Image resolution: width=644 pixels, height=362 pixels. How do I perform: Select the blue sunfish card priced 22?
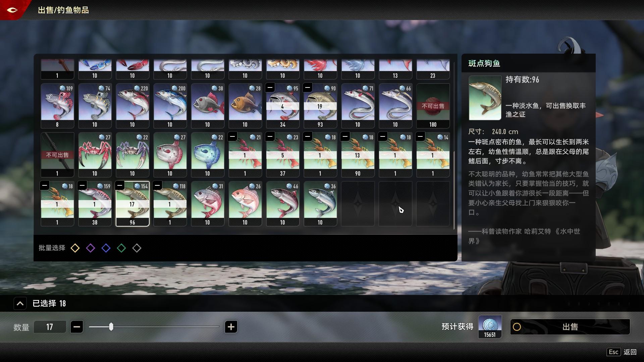[207, 155]
